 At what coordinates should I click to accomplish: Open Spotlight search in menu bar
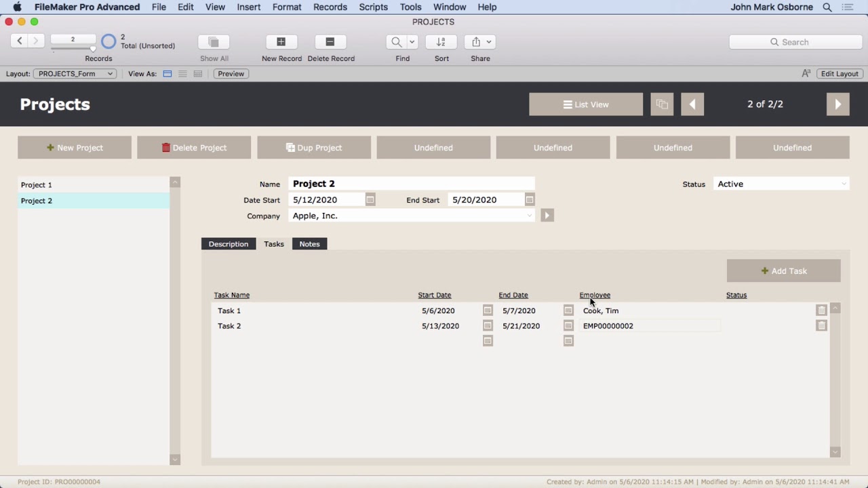pyautogui.click(x=827, y=7)
